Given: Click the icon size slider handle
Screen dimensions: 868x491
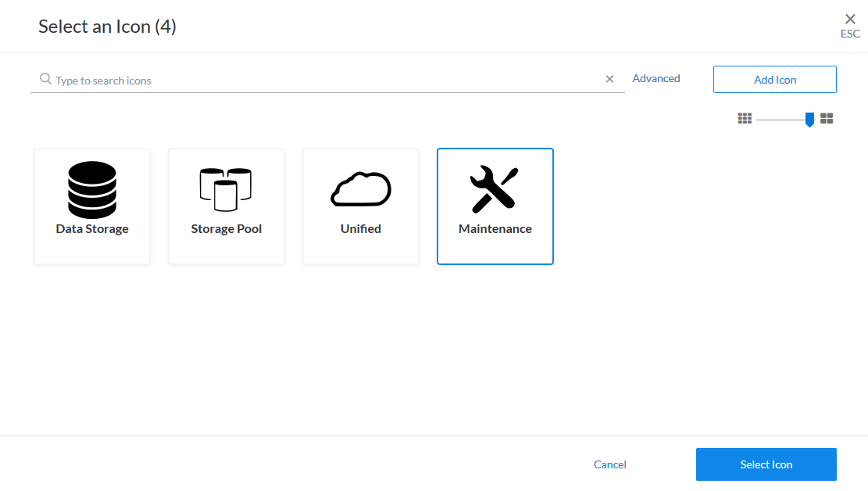Looking at the screenshot, I should pyautogui.click(x=809, y=119).
